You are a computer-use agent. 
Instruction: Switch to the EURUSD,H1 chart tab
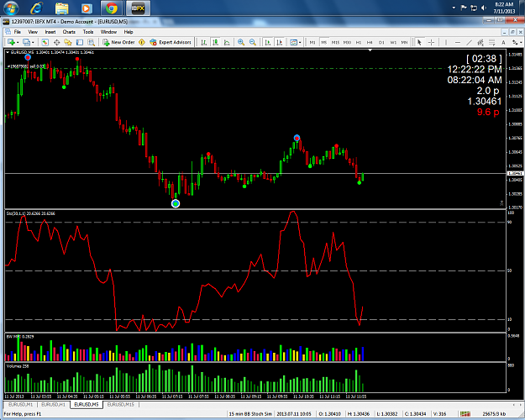pyautogui.click(x=53, y=405)
